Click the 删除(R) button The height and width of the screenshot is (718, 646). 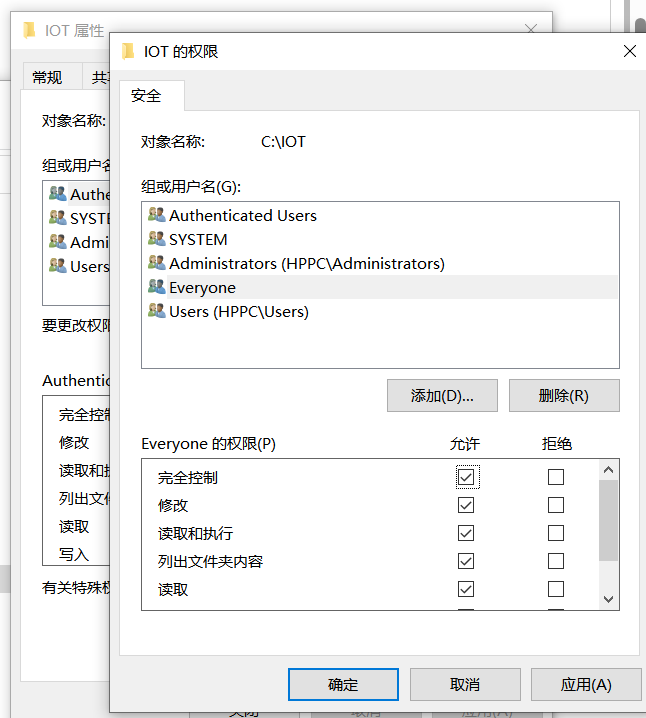click(564, 395)
